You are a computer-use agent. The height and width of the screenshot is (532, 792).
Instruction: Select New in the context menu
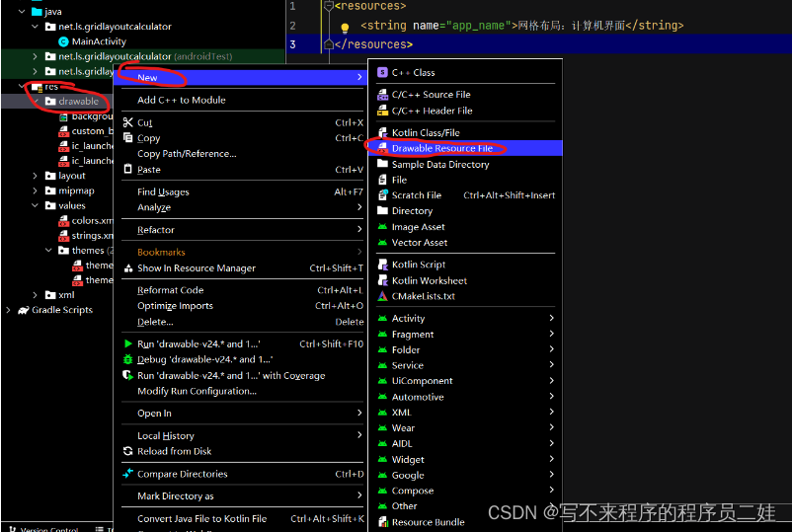point(242,77)
